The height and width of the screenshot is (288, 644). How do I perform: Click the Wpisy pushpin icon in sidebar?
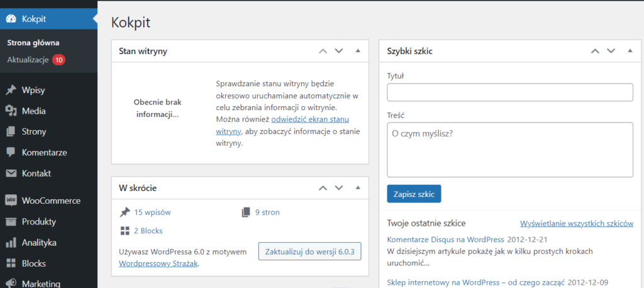click(x=11, y=90)
